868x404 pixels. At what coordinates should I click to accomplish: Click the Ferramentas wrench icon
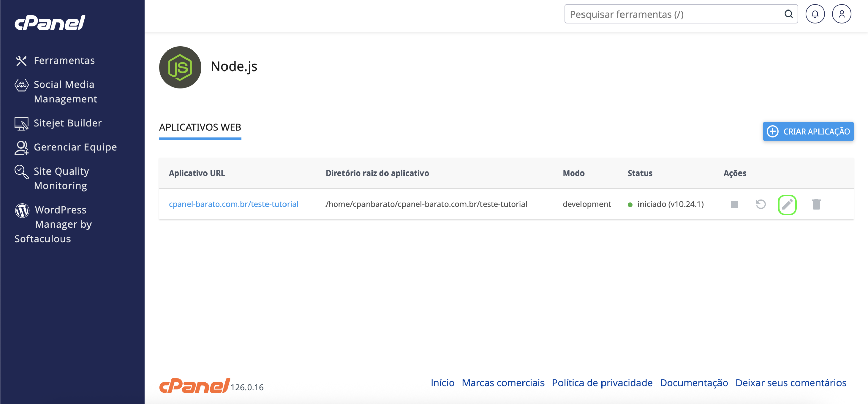(x=21, y=61)
